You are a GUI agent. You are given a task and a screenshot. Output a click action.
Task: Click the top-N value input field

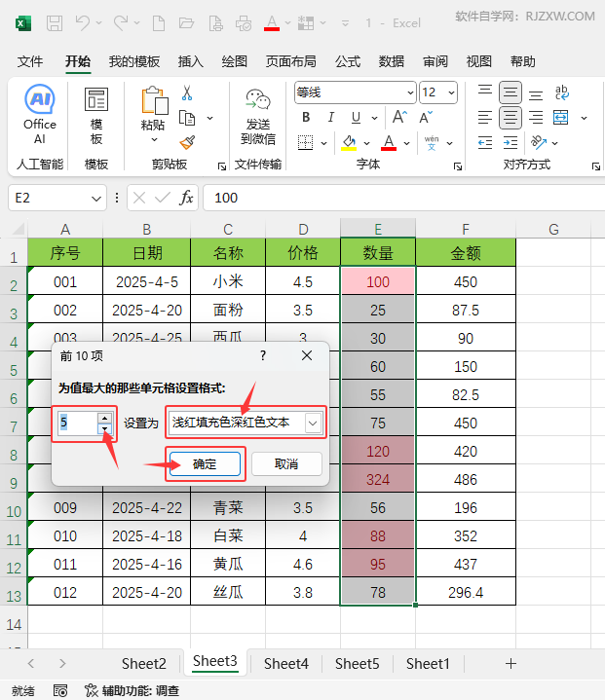tap(78, 423)
